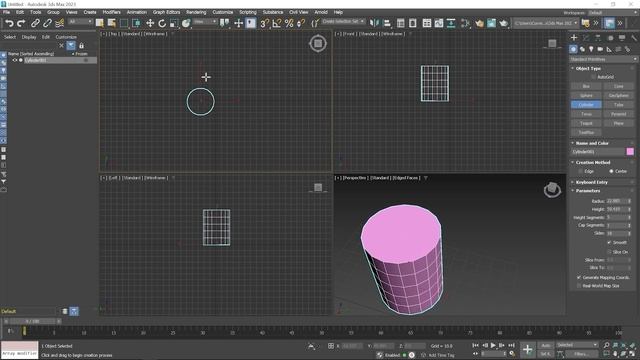The image size is (640, 360).
Task: Click the Sphere primitive button
Action: click(586, 96)
